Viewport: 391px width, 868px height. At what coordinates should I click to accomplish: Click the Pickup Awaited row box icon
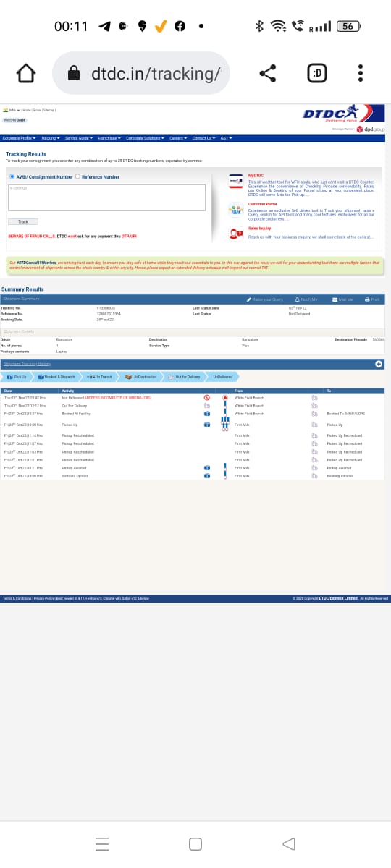[207, 468]
